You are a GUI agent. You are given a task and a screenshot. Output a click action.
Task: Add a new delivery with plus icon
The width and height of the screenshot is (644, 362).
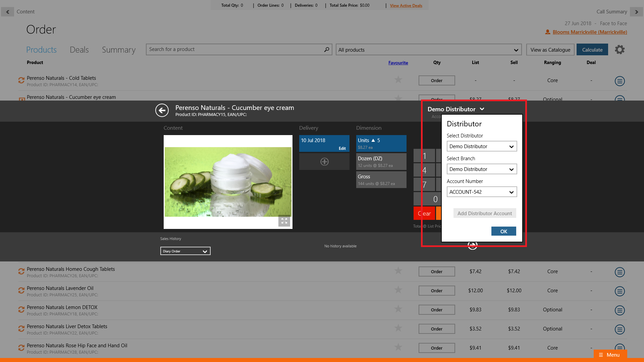(324, 162)
